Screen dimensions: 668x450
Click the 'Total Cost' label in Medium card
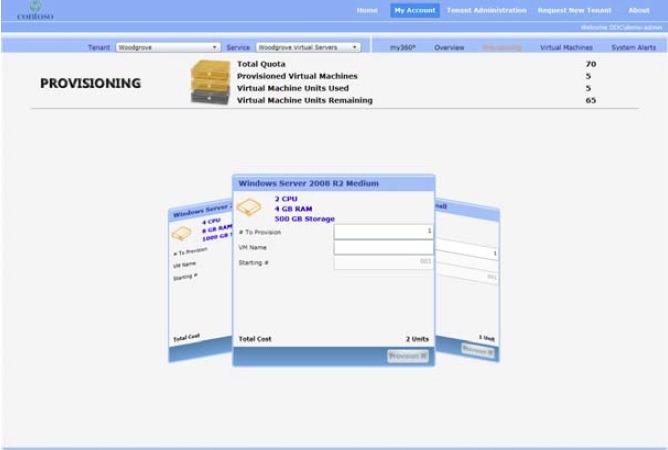[x=255, y=339]
